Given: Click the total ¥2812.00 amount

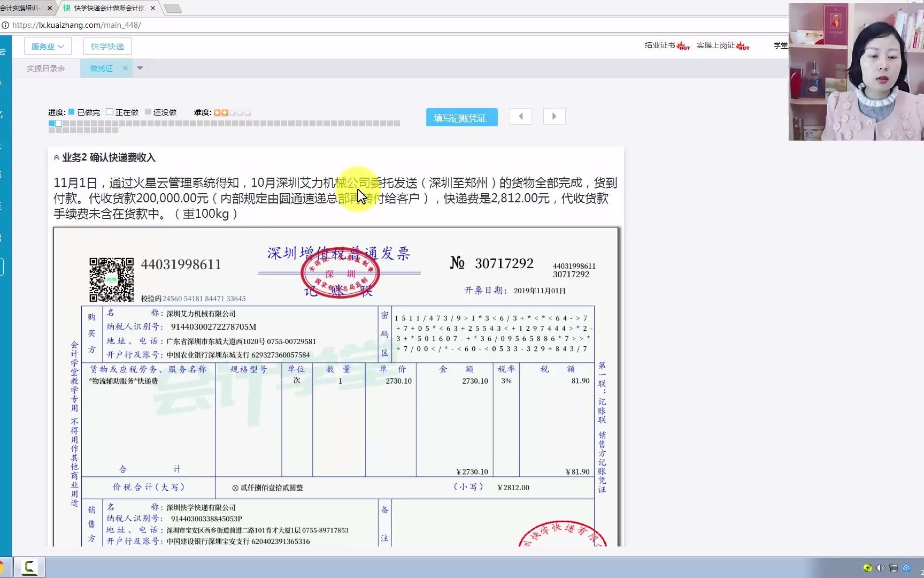Looking at the screenshot, I should [x=513, y=488].
